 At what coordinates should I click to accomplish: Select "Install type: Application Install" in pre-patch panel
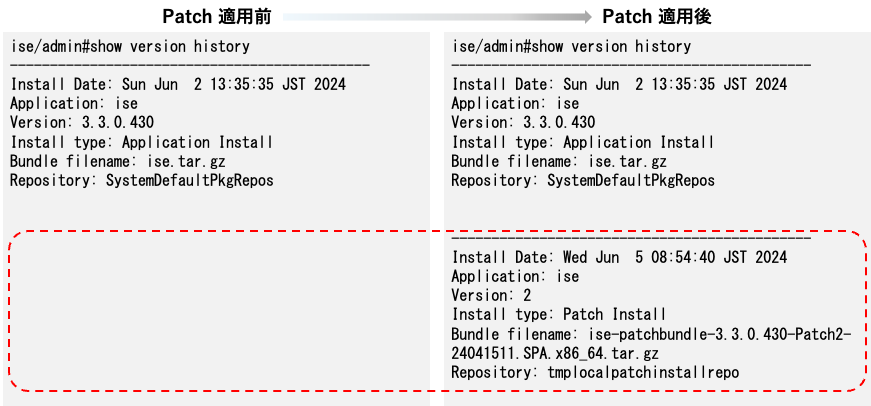pyautogui.click(x=142, y=142)
